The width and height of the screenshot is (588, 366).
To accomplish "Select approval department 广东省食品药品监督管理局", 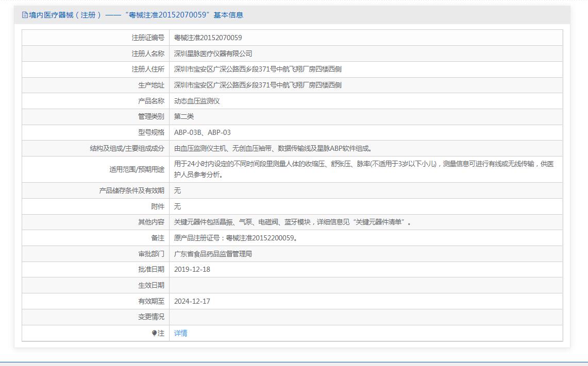I will click(213, 254).
